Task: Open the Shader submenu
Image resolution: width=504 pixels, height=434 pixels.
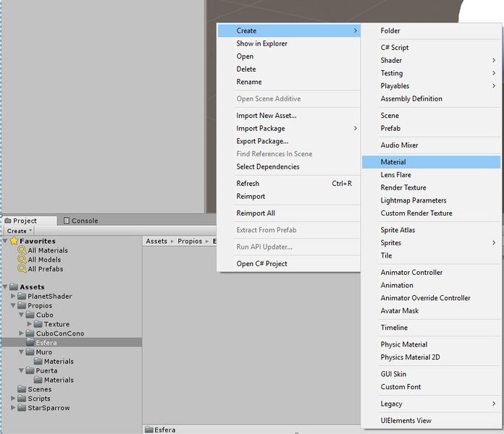Action: (431, 60)
